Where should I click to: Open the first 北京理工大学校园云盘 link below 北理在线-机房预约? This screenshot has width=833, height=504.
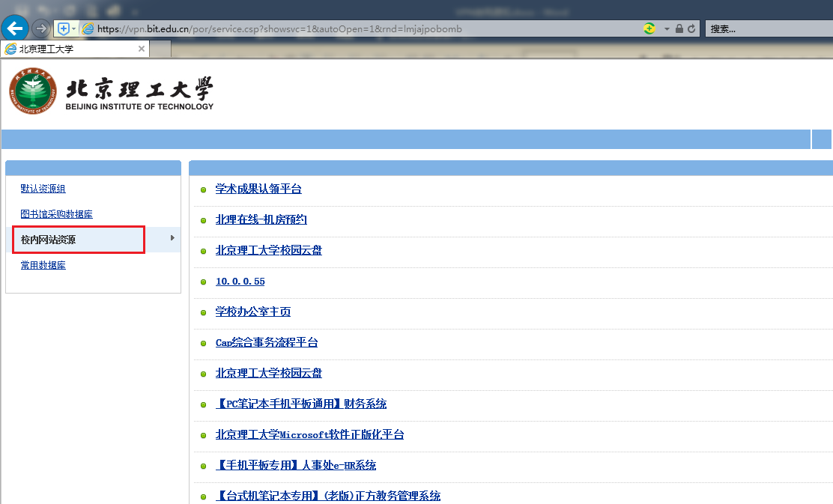pyautogui.click(x=268, y=250)
